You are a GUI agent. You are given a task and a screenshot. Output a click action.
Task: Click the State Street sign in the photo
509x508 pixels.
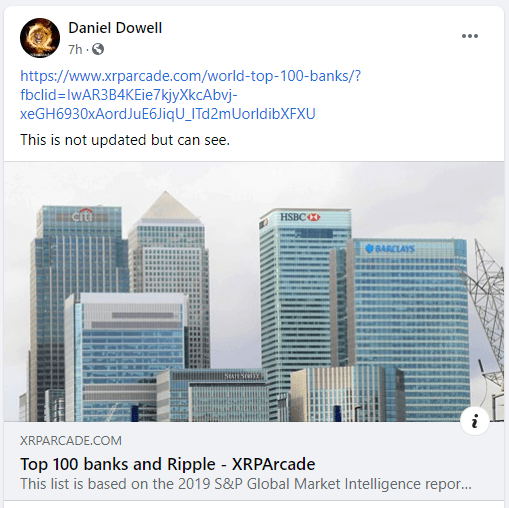(x=242, y=376)
